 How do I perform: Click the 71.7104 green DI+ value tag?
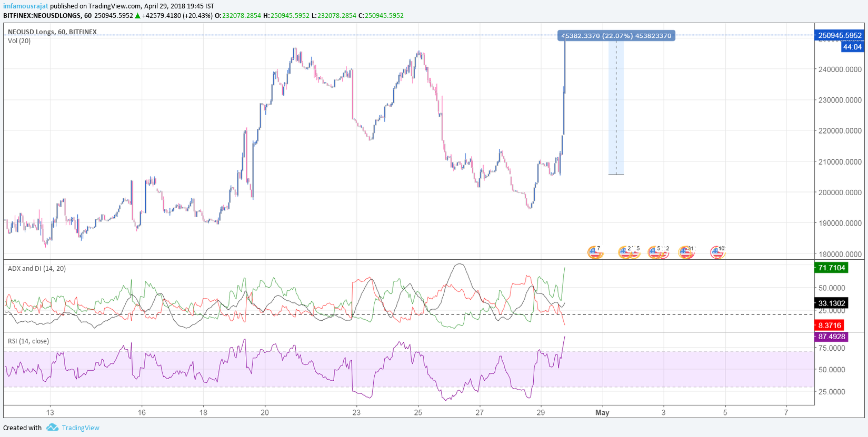[831, 268]
